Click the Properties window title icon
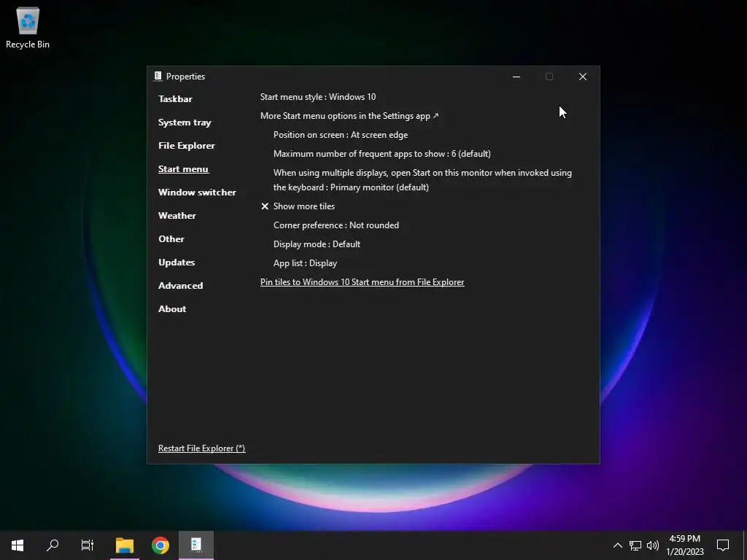The image size is (747, 560). (158, 76)
